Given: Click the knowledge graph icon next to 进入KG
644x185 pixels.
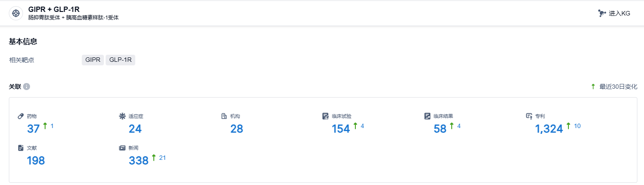Looking at the screenshot, I should click(602, 13).
